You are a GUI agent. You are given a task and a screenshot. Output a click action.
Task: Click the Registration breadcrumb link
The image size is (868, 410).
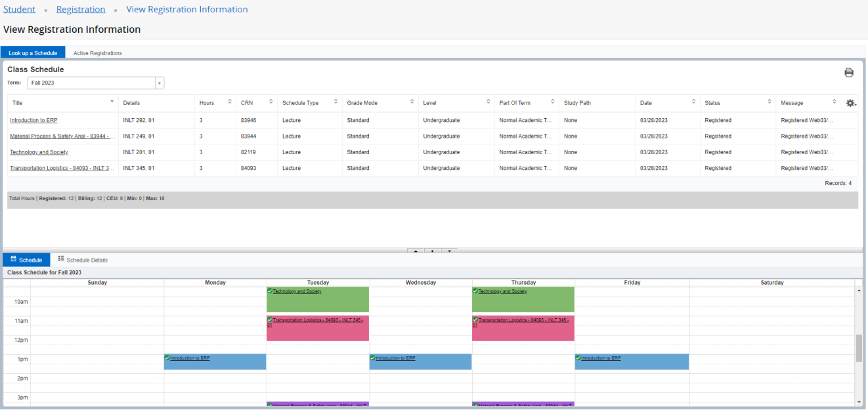coord(81,9)
